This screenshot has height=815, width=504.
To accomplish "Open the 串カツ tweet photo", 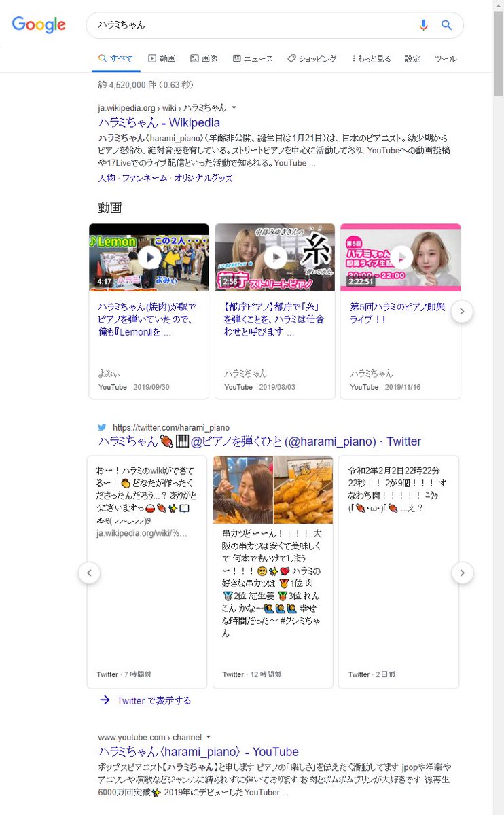I will (273, 489).
